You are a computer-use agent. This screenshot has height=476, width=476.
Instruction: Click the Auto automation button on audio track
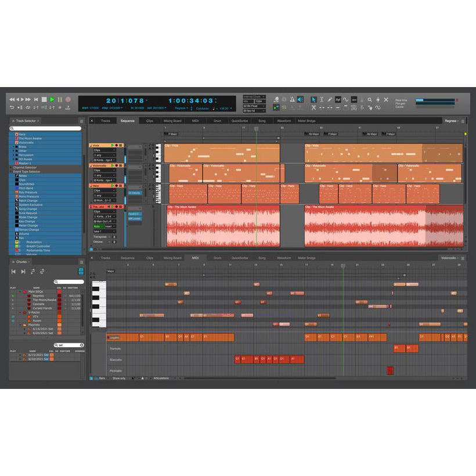98,226
